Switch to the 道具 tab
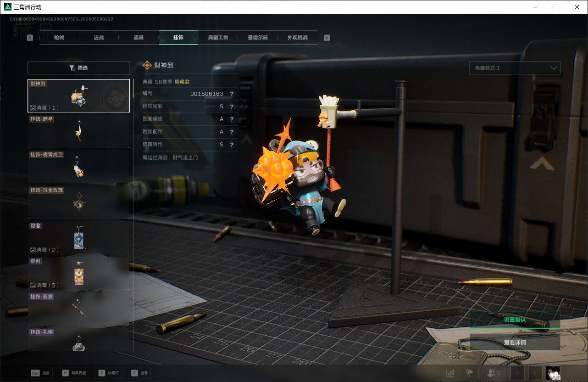588x382 pixels. (x=139, y=38)
